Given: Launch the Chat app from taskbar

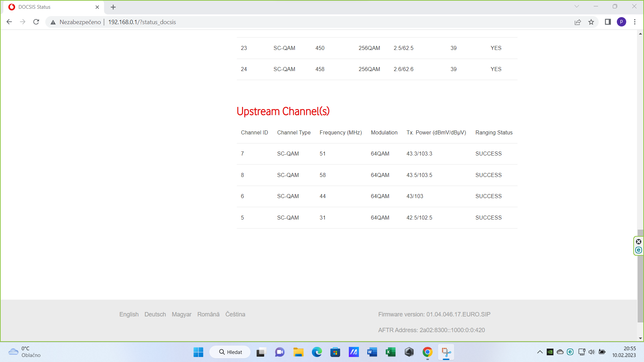Looking at the screenshot, I should pyautogui.click(x=280, y=352).
